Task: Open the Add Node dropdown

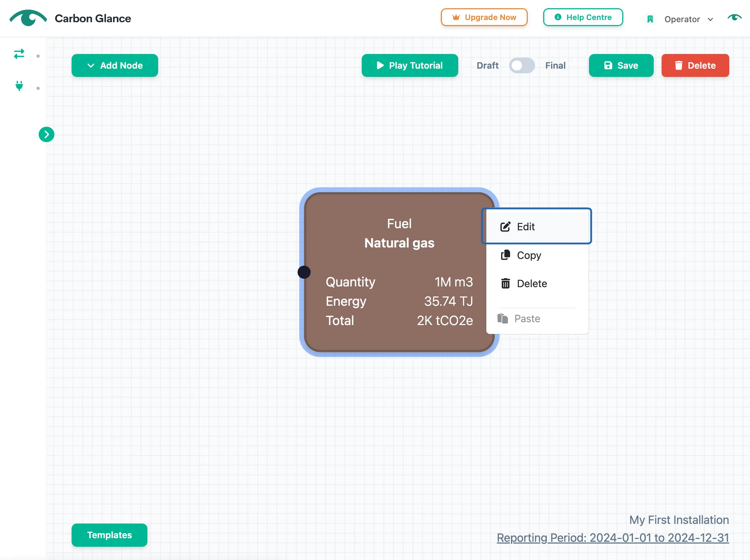Action: click(x=115, y=65)
